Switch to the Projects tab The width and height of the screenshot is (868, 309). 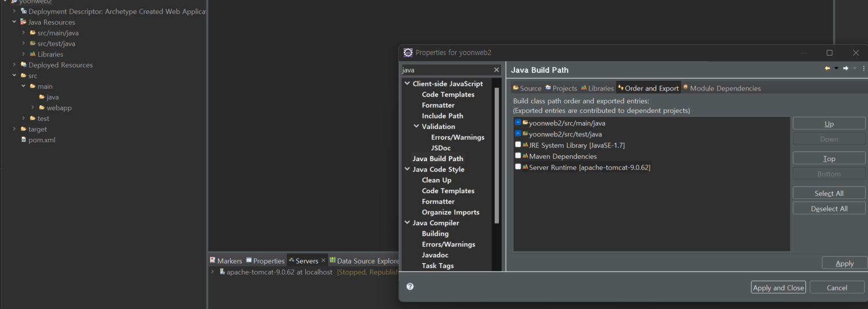click(561, 88)
